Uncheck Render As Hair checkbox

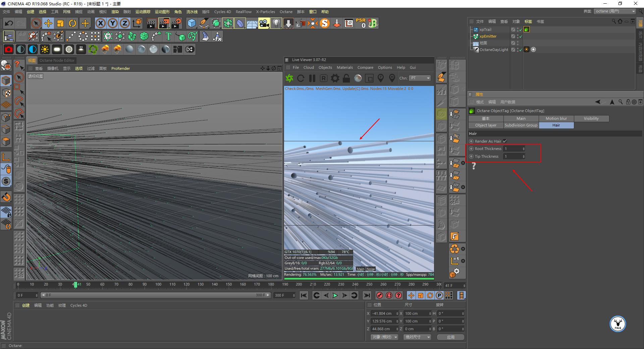click(505, 141)
